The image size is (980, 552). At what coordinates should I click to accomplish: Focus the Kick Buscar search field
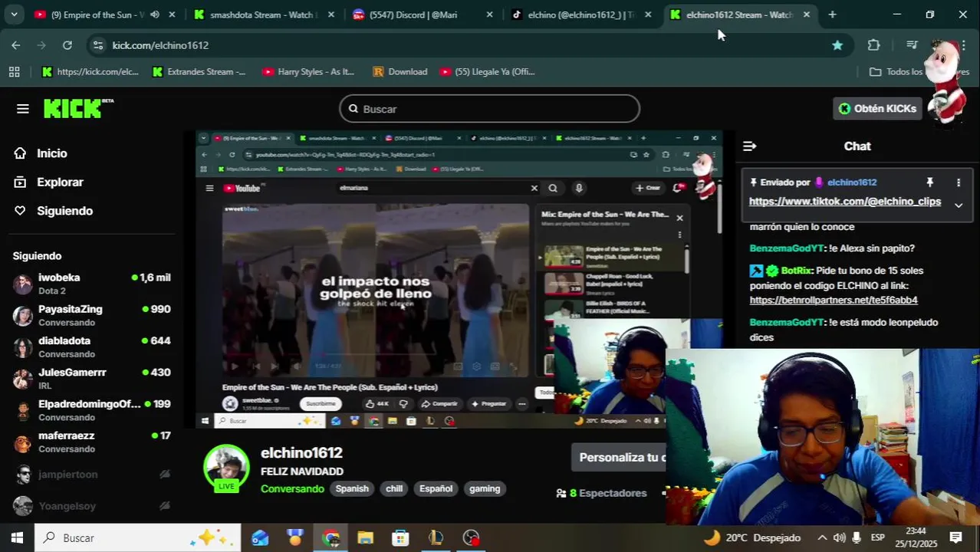tap(489, 109)
